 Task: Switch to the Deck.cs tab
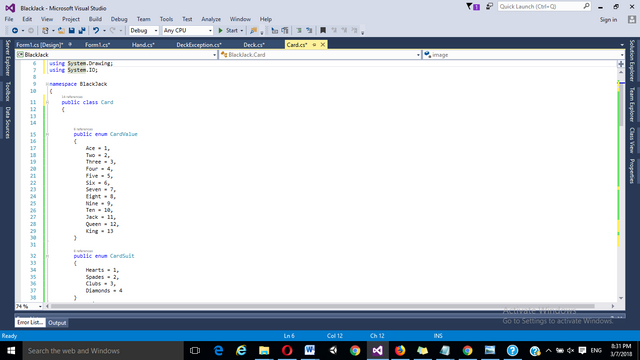254,45
